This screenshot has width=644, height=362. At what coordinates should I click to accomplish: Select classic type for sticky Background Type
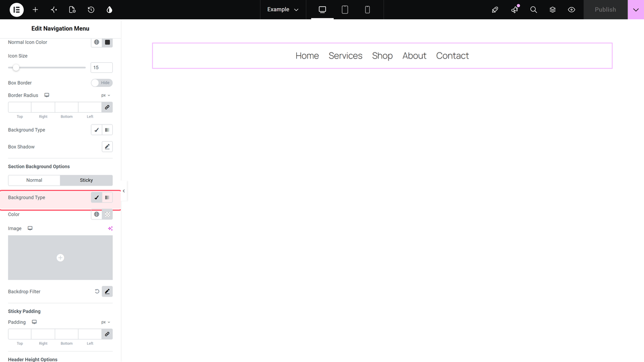(x=97, y=197)
